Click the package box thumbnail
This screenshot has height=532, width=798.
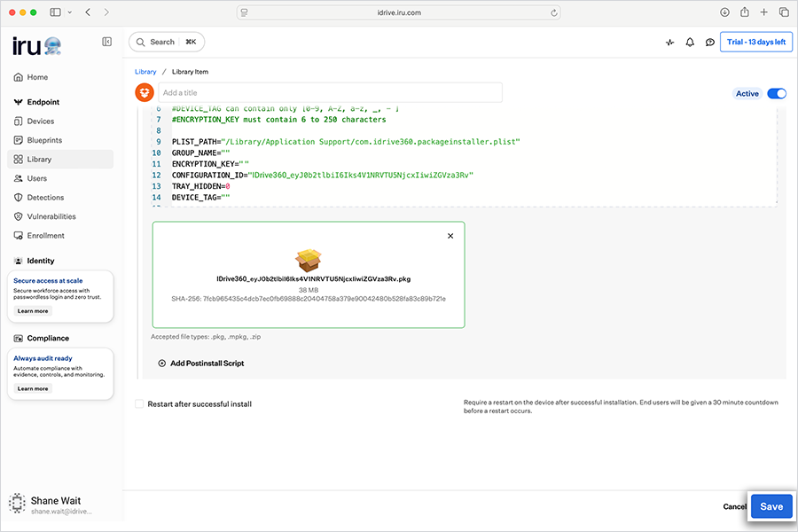[309, 260]
